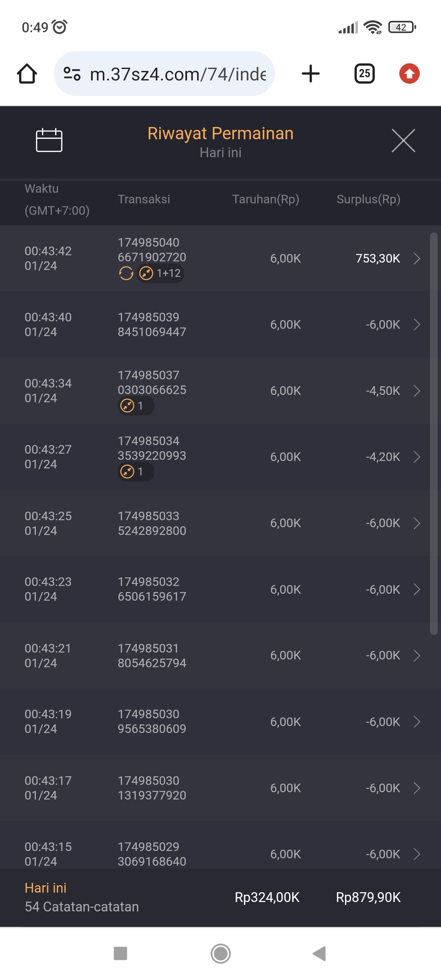
Task: Click the free-spin badge on 00:43:34 record
Action: [x=136, y=406]
